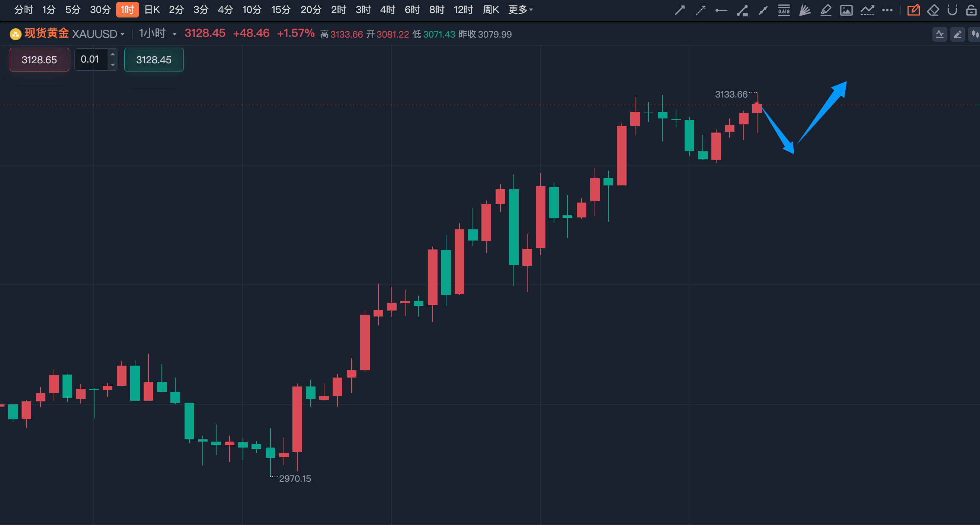Image resolution: width=980 pixels, height=525 pixels.
Task: Click the 3133.66 high price label on chart
Action: 731,95
